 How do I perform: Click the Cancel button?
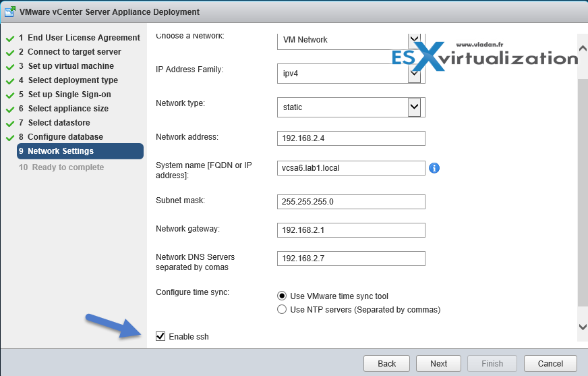click(550, 364)
